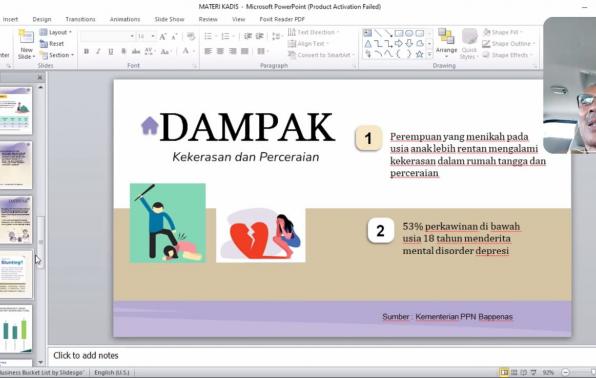This screenshot has width=596, height=378.
Task: Toggle text Shadow formatting
Action: (123, 51)
